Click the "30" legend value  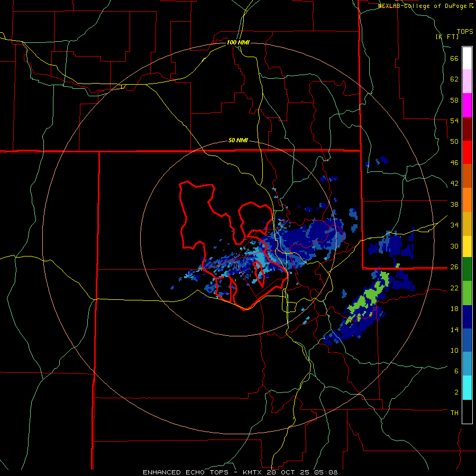454,246
